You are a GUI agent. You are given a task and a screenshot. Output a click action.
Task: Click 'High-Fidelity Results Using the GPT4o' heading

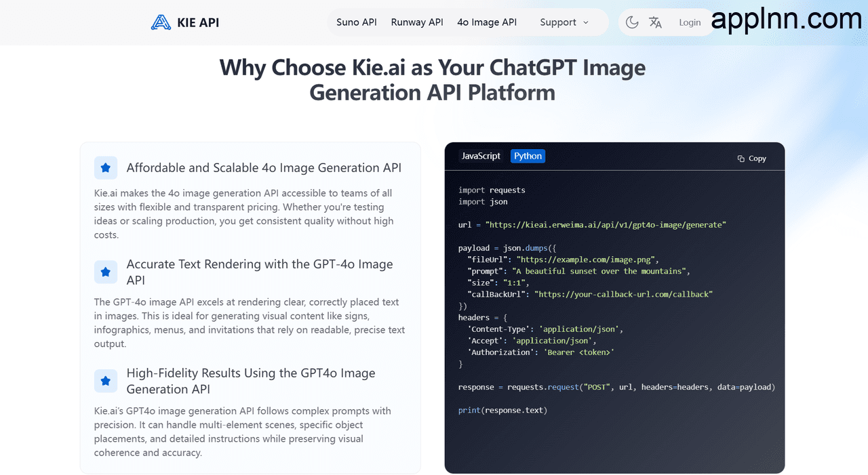(x=251, y=381)
